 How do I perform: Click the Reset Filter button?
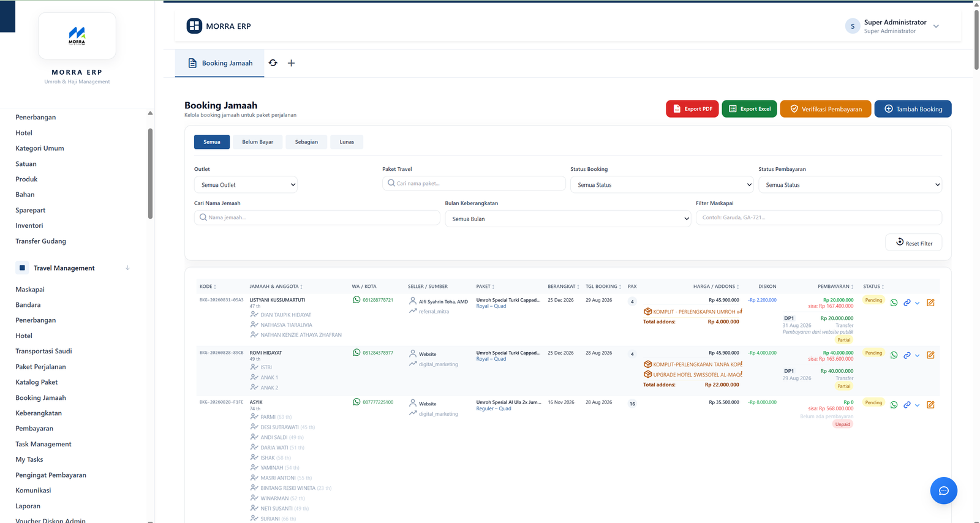914,243
